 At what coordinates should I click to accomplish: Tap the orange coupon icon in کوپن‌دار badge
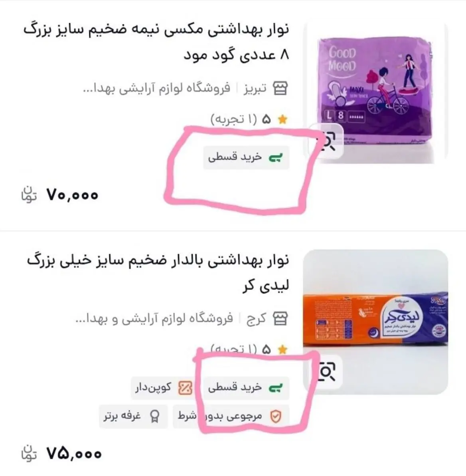tap(185, 388)
